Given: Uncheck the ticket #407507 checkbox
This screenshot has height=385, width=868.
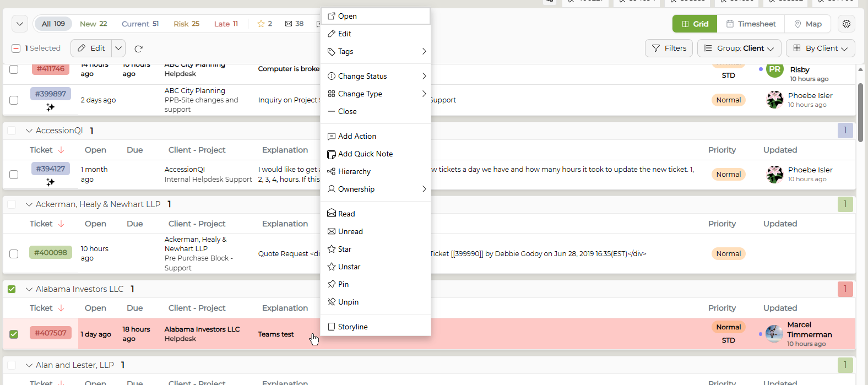Looking at the screenshot, I should point(14,334).
